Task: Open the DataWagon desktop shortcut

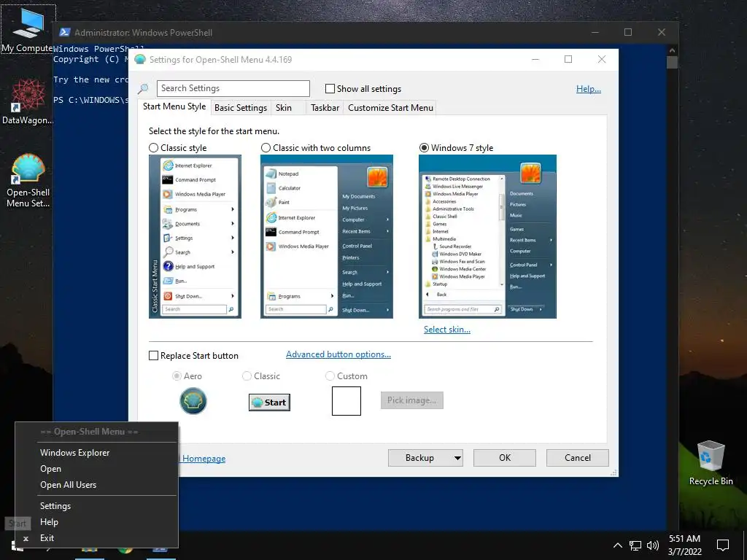Action: pyautogui.click(x=28, y=101)
